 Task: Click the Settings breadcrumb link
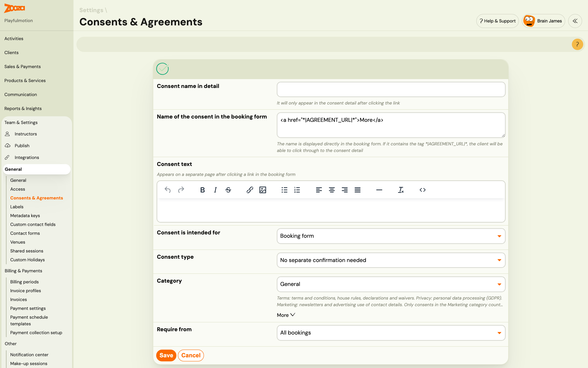pyautogui.click(x=91, y=10)
